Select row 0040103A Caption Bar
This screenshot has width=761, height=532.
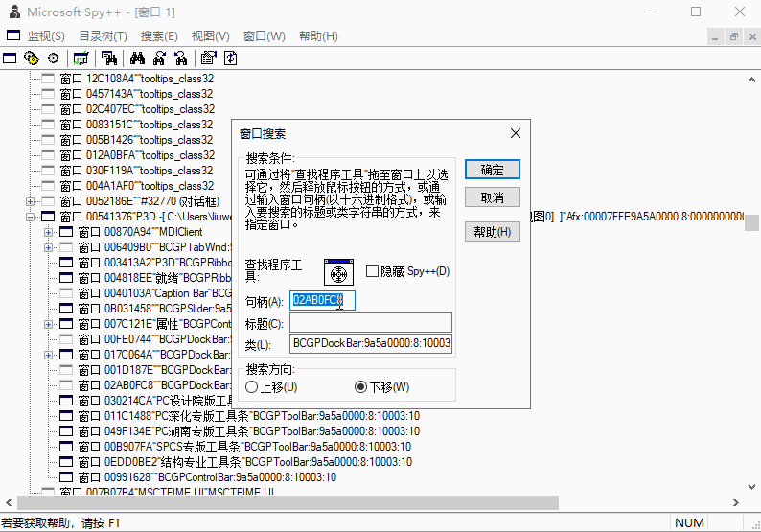coord(155,293)
